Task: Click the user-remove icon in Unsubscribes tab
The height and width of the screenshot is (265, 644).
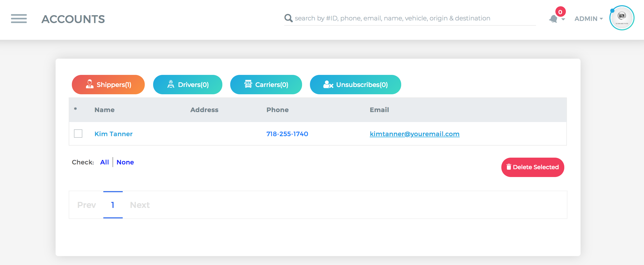Action: tap(328, 84)
